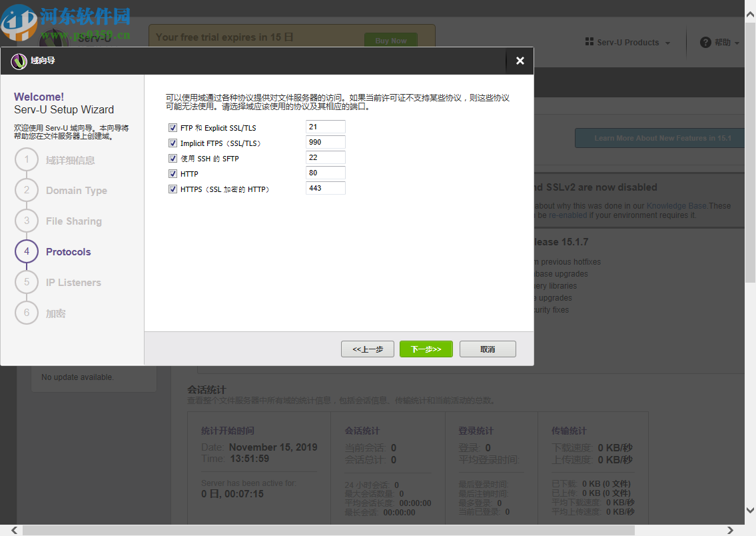Go to wizard step 6 circle
Viewport: 756px width, 536px height.
pos(27,313)
